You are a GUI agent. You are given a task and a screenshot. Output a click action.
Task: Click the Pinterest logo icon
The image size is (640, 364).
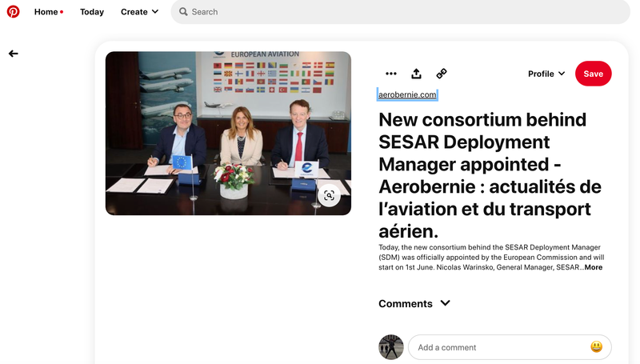pyautogui.click(x=13, y=11)
